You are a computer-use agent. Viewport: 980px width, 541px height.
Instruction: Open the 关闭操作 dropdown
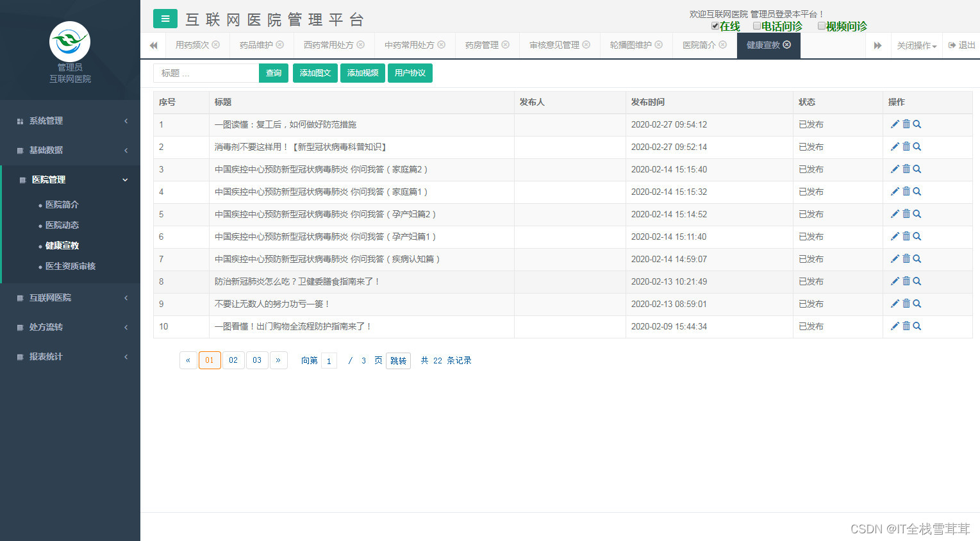917,46
